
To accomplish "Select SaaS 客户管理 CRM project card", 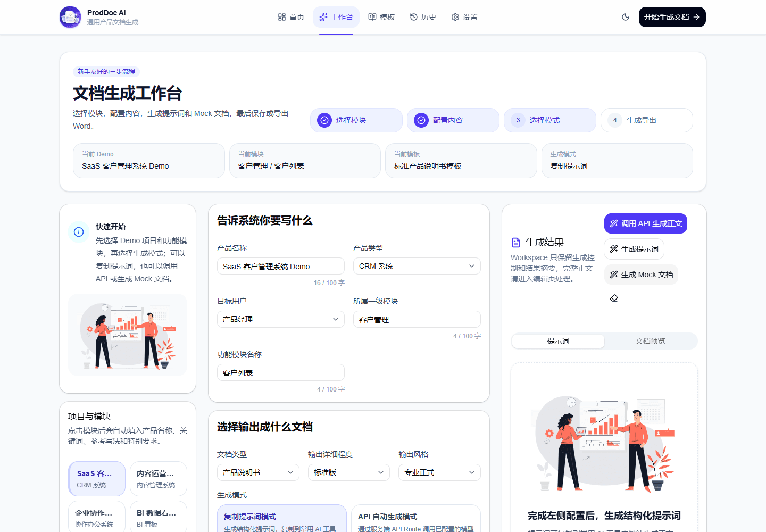I will [x=97, y=479].
